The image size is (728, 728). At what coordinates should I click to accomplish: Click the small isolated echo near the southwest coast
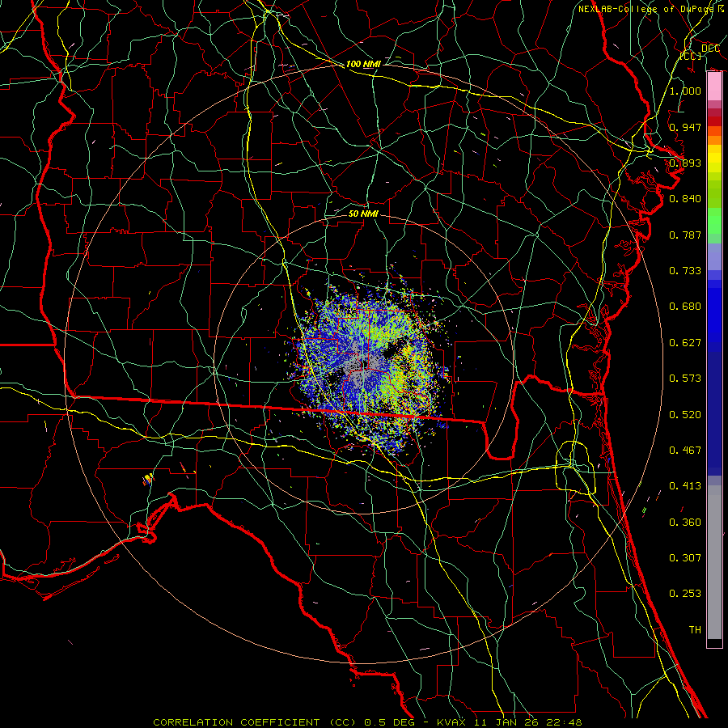148,479
